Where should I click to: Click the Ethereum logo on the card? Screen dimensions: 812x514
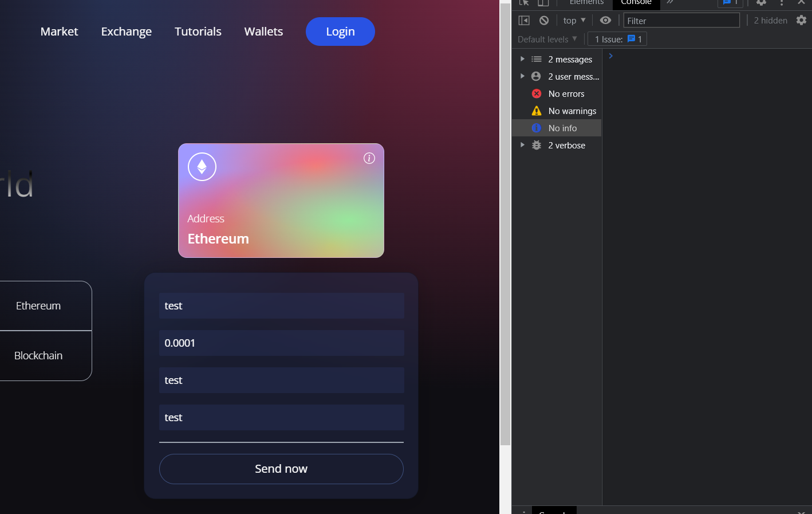pos(202,166)
